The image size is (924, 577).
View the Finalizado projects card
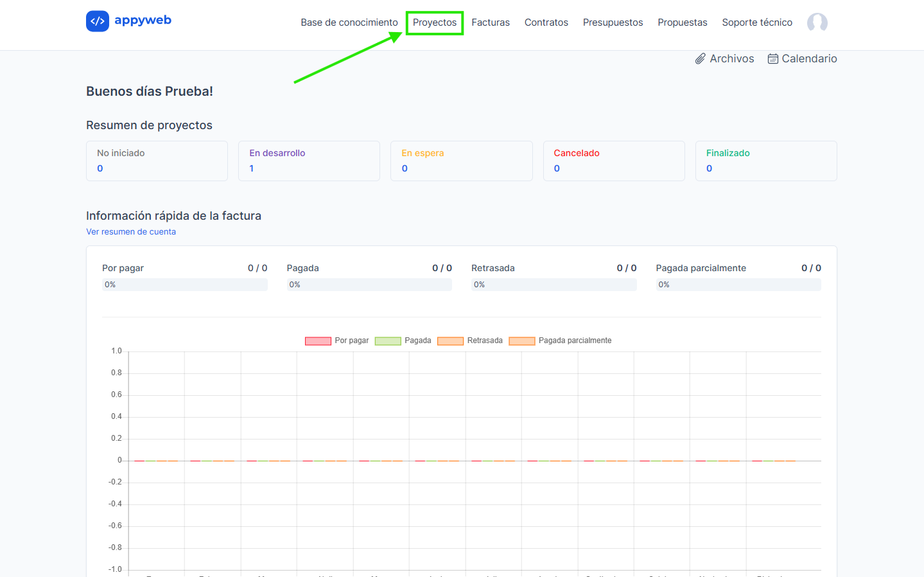(x=765, y=161)
